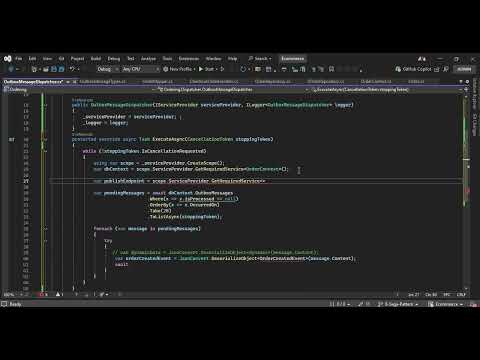Click the bookmark toolbar icon
The image size is (480, 360).
pos(332,69)
